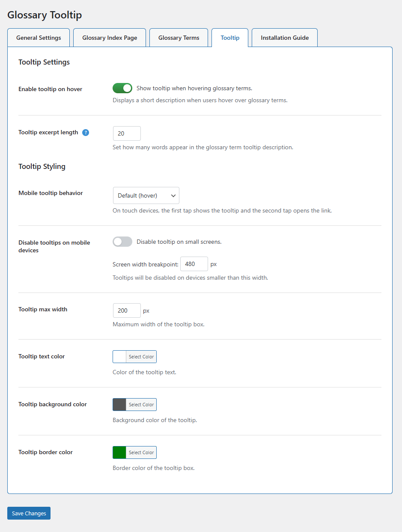Viewport: 402px width, 532px height.
Task: Click Select Color for tooltip border color
Action: (141, 452)
